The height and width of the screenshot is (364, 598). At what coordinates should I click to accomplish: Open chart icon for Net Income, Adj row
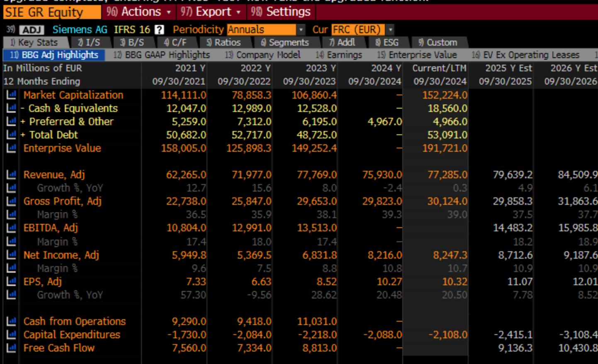11,255
